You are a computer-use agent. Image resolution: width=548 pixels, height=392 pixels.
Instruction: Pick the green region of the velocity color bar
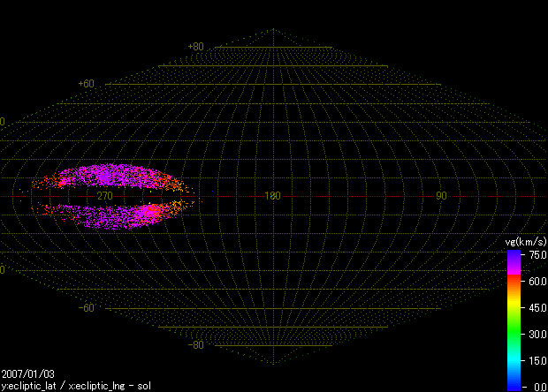(514, 327)
